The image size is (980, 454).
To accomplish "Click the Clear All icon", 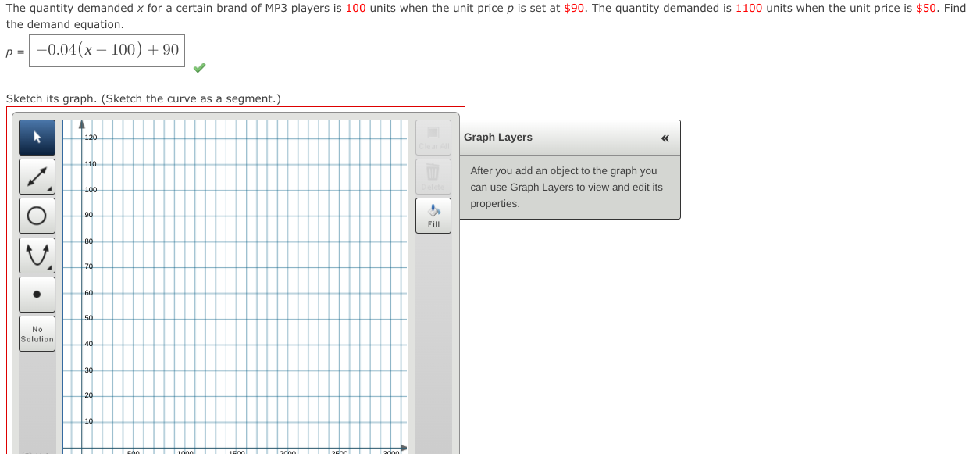I will (433, 133).
